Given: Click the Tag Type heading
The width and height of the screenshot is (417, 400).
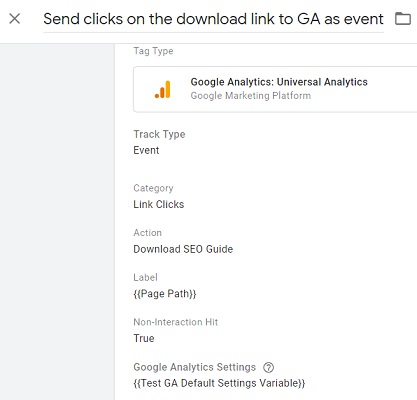Looking at the screenshot, I should tap(153, 51).
